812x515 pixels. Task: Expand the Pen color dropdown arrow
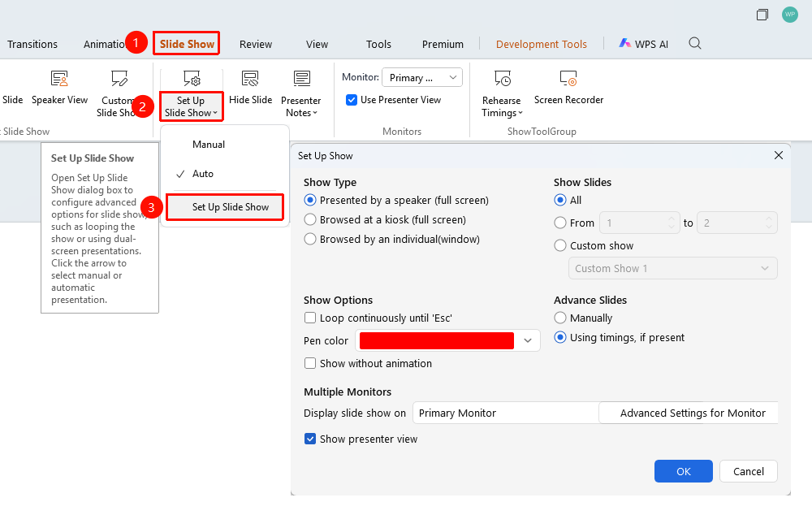pos(528,340)
